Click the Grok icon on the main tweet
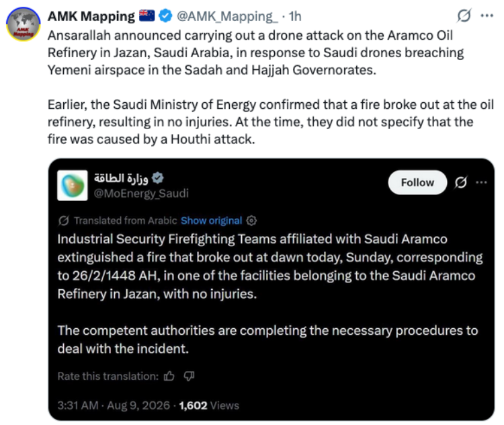The image size is (504, 425). [464, 15]
